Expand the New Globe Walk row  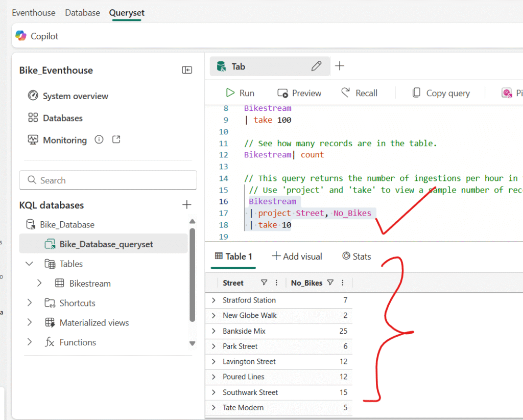click(x=214, y=316)
